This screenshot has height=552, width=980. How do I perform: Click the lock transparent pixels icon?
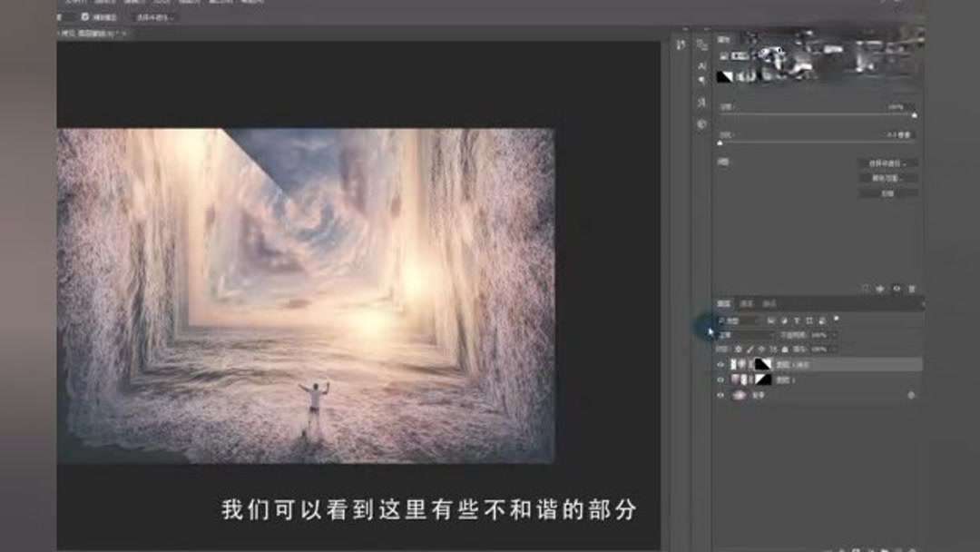click(x=739, y=349)
